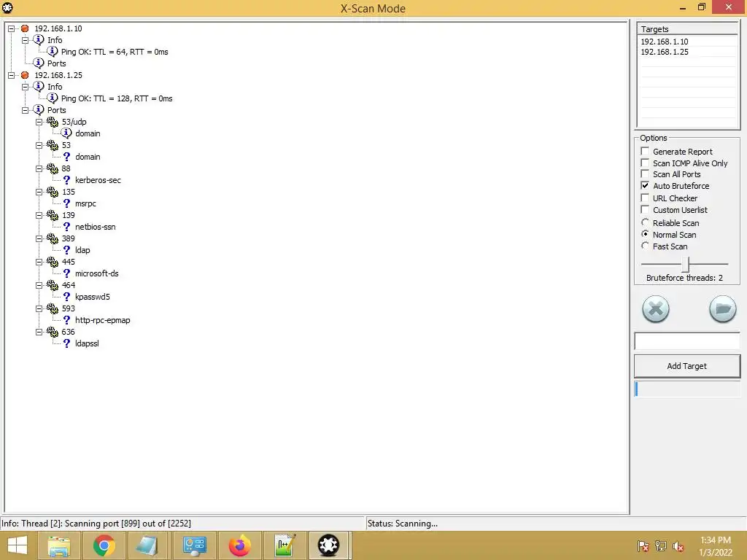Select the Normal Scan radio button
The height and width of the screenshot is (560, 747).
click(x=645, y=234)
